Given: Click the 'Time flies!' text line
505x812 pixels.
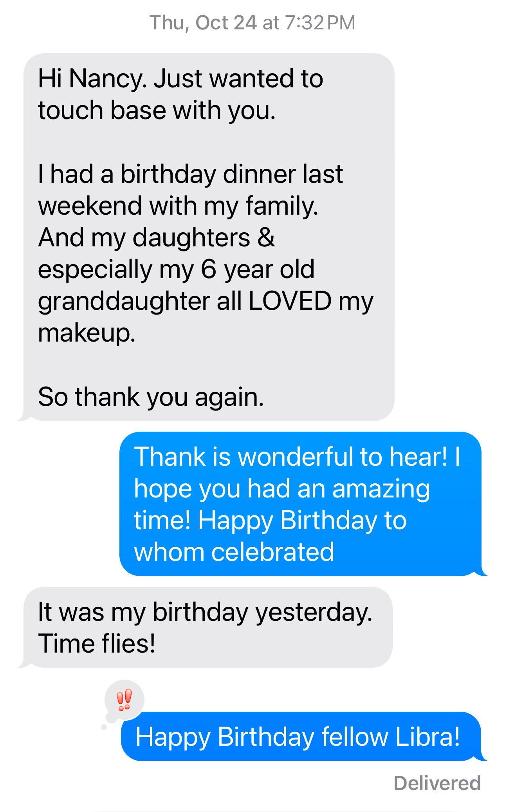Looking at the screenshot, I should coord(97,644).
